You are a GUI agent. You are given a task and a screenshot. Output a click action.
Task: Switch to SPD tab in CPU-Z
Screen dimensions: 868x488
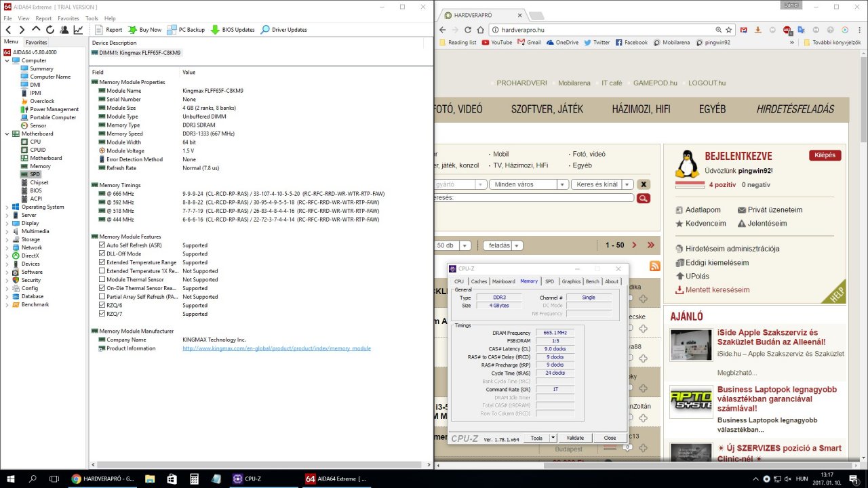[x=549, y=281]
